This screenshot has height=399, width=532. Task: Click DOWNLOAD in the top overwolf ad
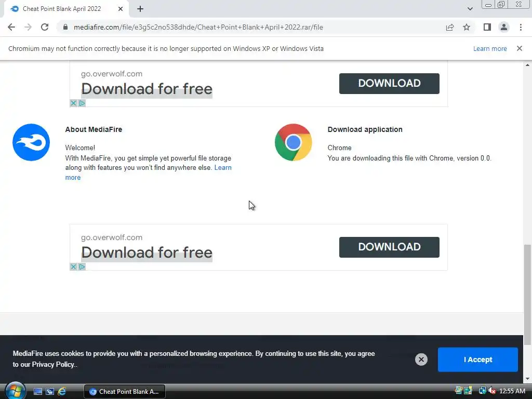tap(389, 84)
